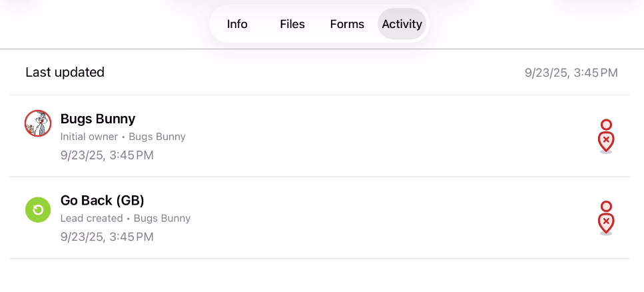Click the 'Last updated' label
This screenshot has height=292, width=644.
65,72
